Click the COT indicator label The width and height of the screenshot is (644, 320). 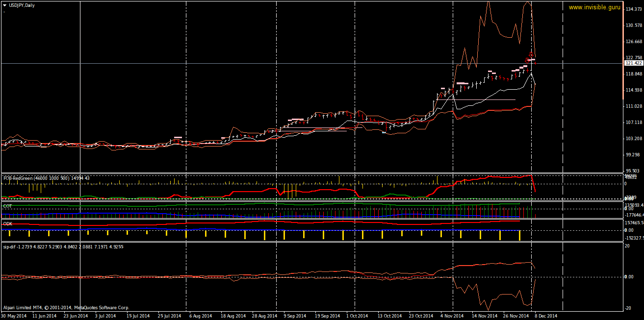7,206
